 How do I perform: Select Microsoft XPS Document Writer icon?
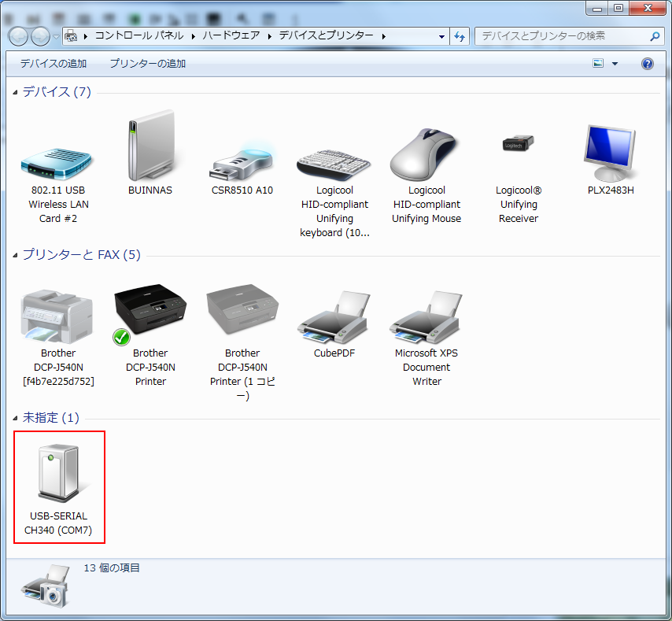(x=426, y=317)
